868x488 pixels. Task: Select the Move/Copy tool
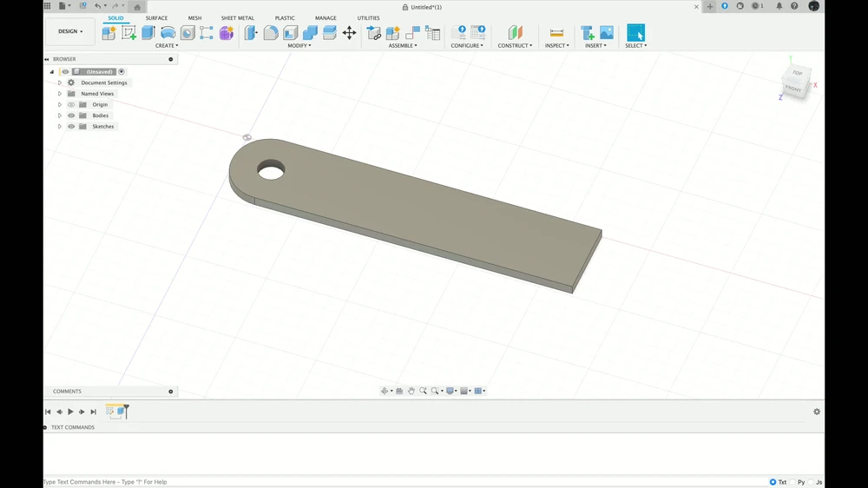[x=349, y=33]
